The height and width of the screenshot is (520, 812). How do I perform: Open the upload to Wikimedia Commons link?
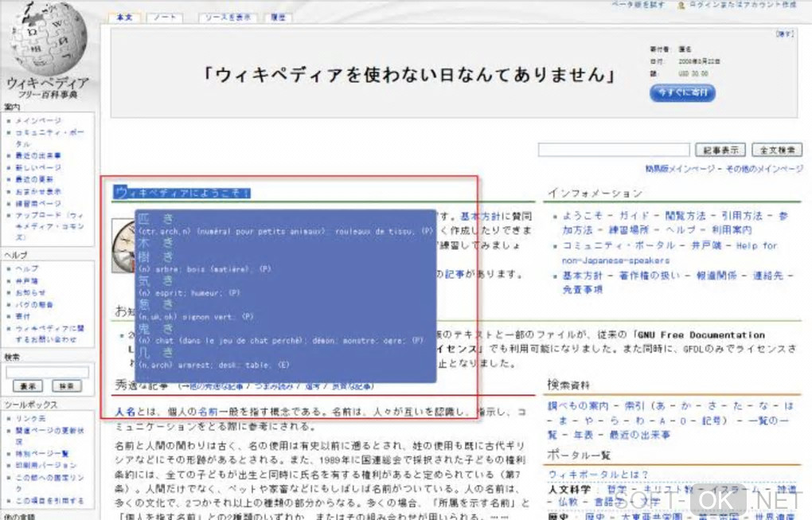tap(49, 226)
